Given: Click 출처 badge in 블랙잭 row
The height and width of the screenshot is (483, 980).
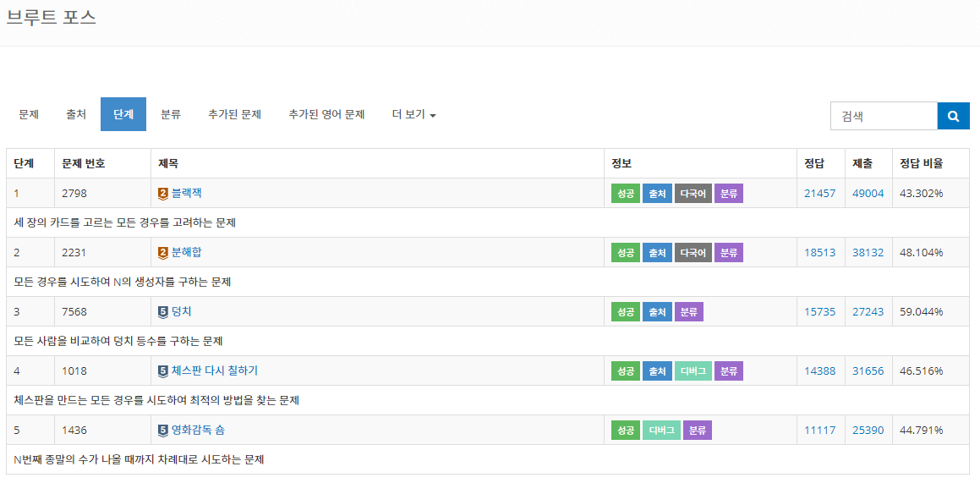Looking at the screenshot, I should click(x=657, y=194).
